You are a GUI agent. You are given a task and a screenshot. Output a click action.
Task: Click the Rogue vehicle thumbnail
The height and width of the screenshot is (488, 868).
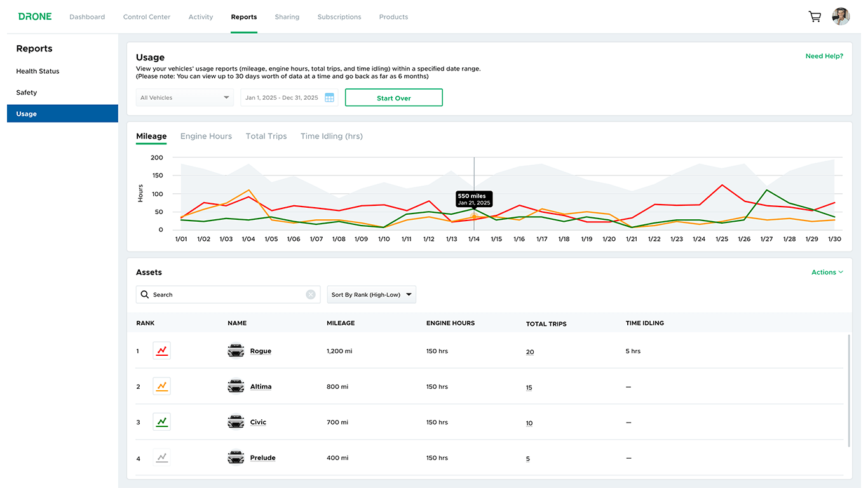click(236, 350)
